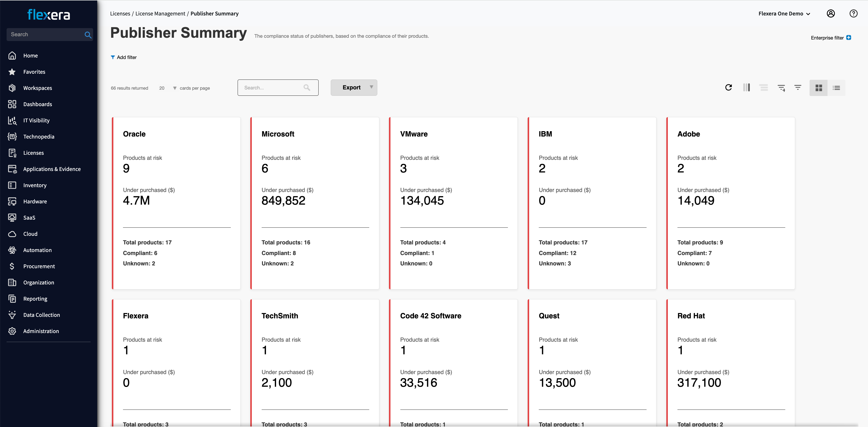
Task: Open the Flexera One Demo account dropdown
Action: (x=784, y=13)
